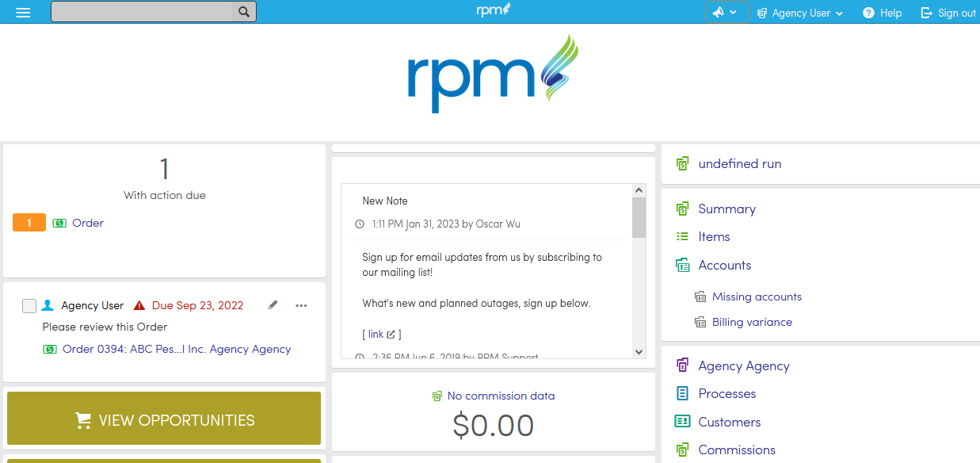Click the notes scrollbar down arrow
The height and width of the screenshot is (463, 980).
(639, 351)
